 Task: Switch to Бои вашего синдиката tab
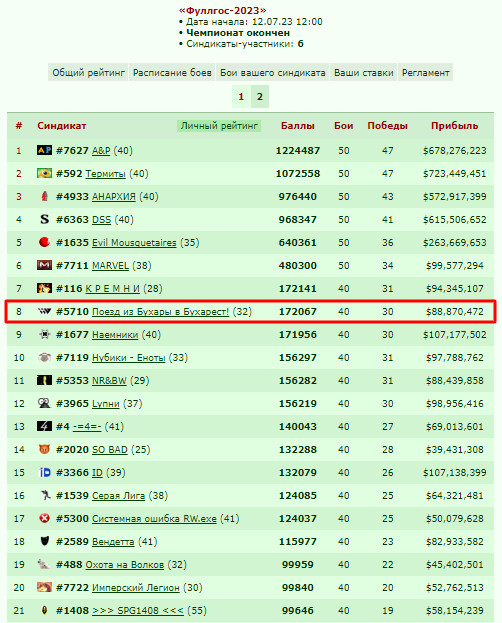point(273,73)
